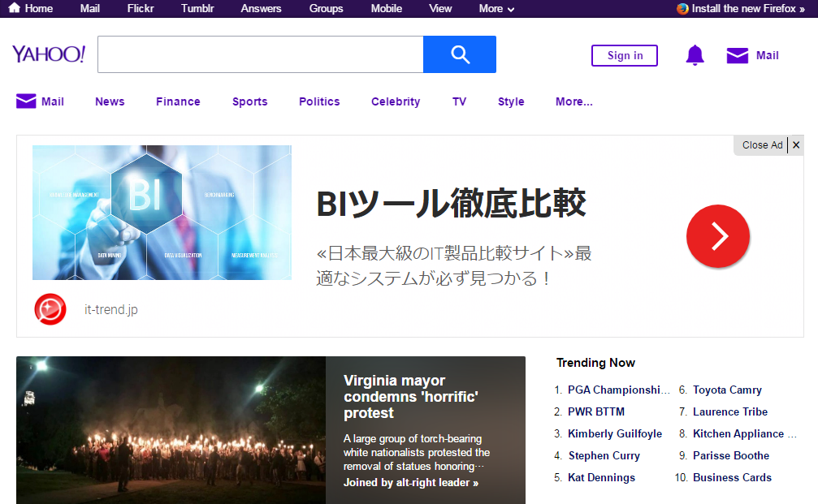Click the Yahoo logo
Image resolution: width=818 pixels, height=504 pixels.
(x=49, y=54)
